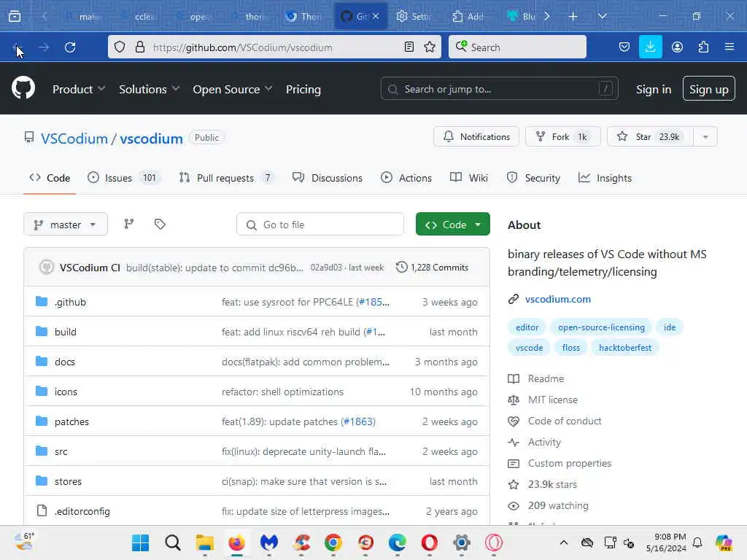Expand the Product menu
This screenshot has width=747, height=560.
tap(79, 89)
